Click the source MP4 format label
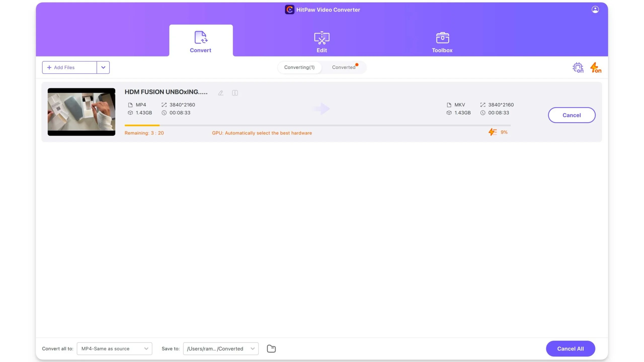This screenshot has height=362, width=644. 141,105
